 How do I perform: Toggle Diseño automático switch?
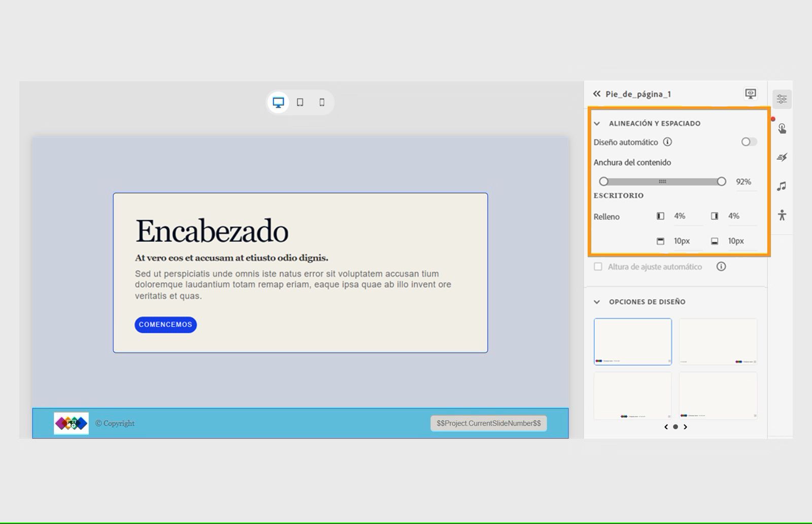[x=749, y=142]
